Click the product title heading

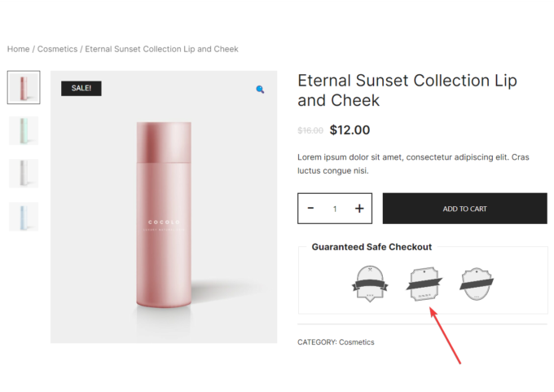pos(407,90)
